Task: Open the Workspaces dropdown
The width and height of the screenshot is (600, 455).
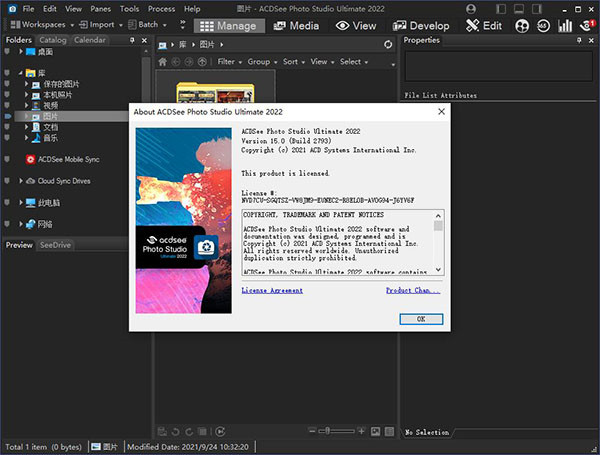Action: point(42,24)
